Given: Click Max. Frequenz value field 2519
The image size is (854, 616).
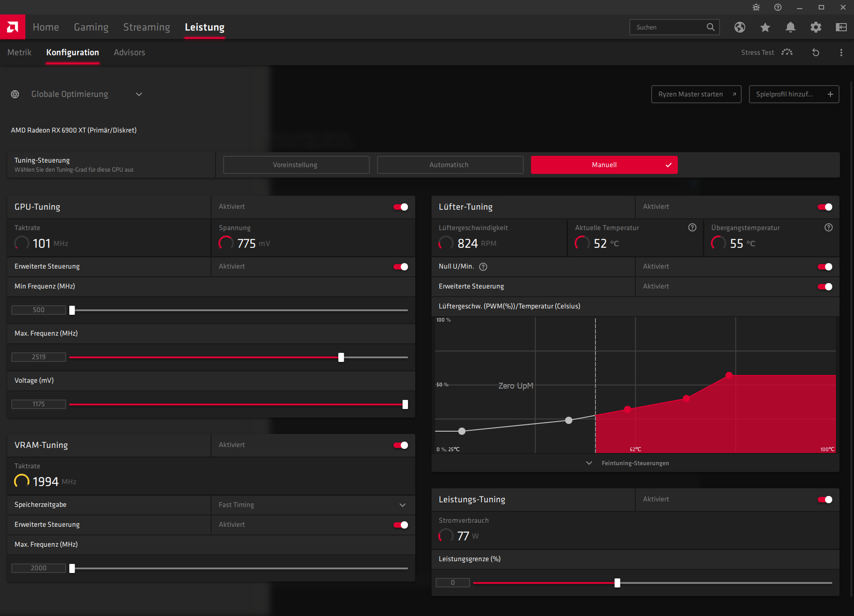Looking at the screenshot, I should [38, 357].
